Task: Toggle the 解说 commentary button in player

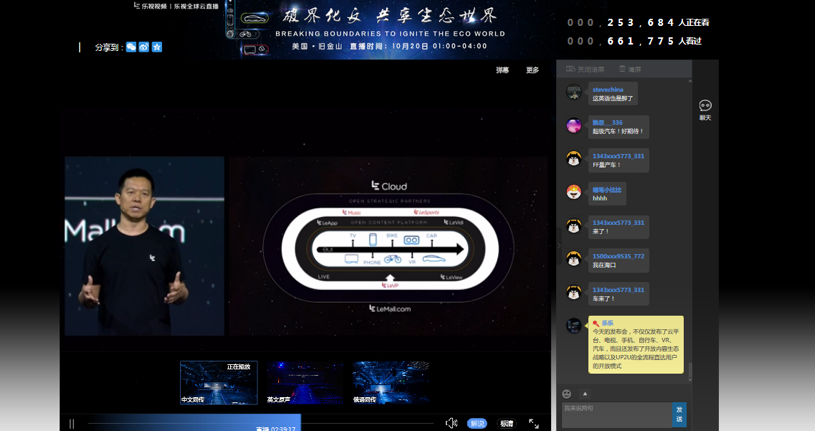Action: tap(477, 424)
